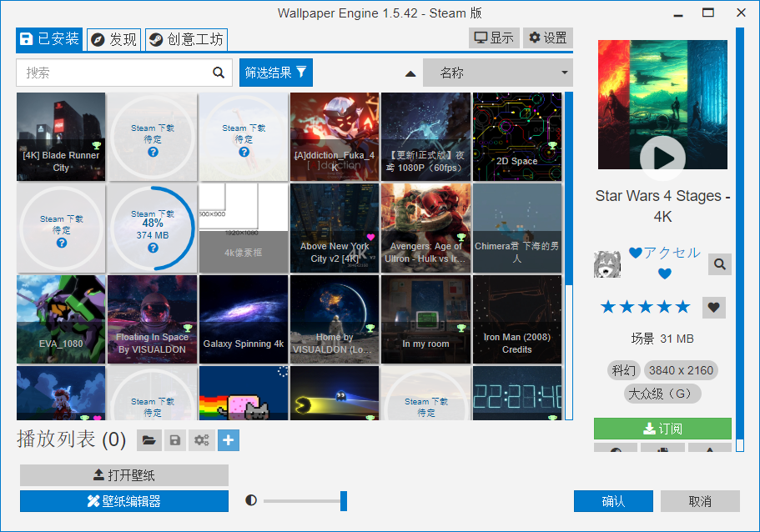The height and width of the screenshot is (532, 760).
Task: Click the 科幻 genre tag
Action: point(624,371)
